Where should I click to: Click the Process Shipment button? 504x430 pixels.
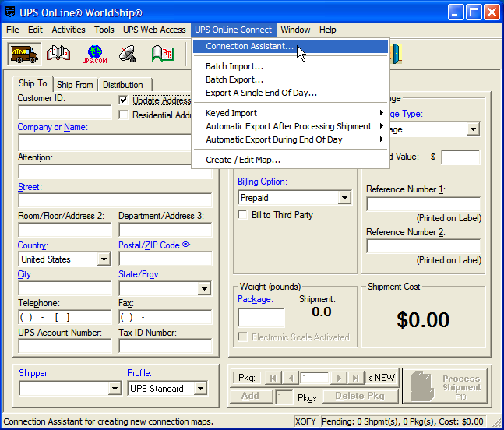[x=445, y=386]
